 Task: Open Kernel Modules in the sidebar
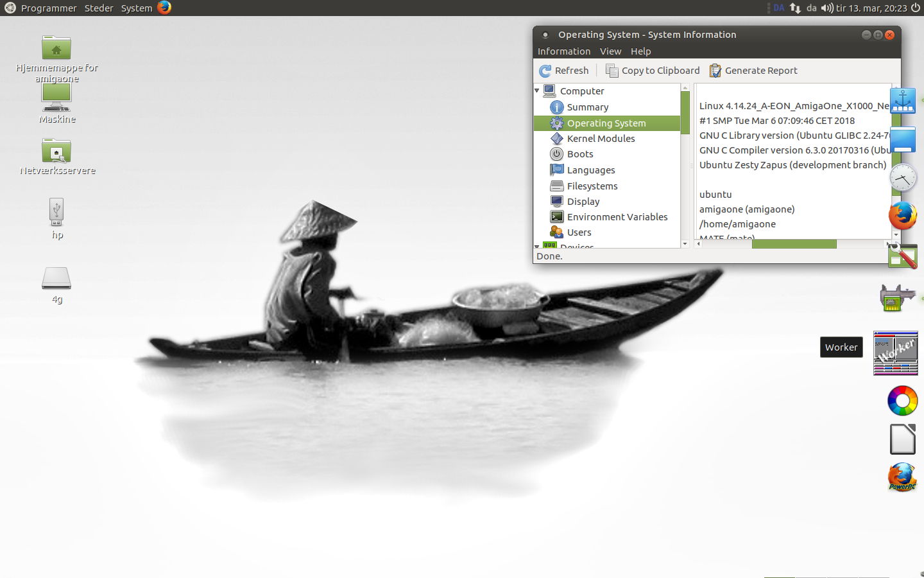point(601,139)
